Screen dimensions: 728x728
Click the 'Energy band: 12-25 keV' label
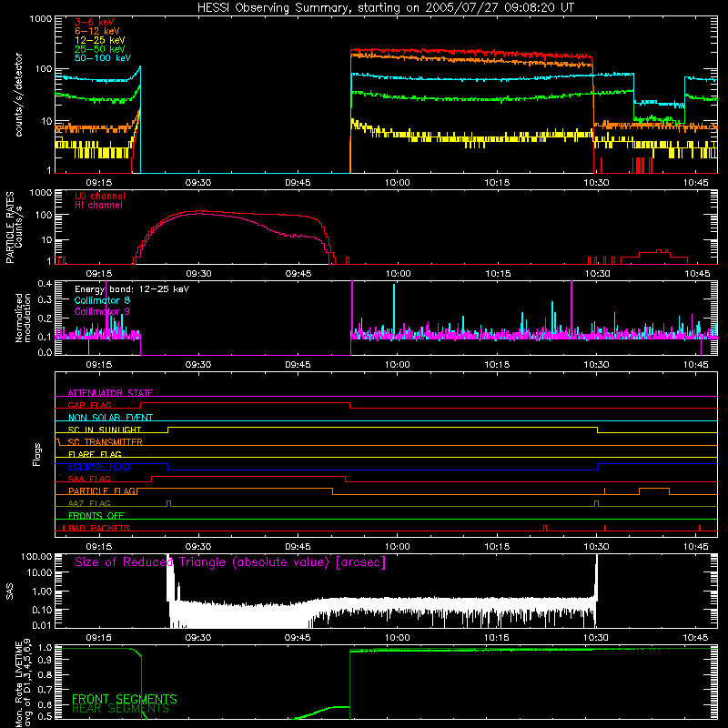132,289
